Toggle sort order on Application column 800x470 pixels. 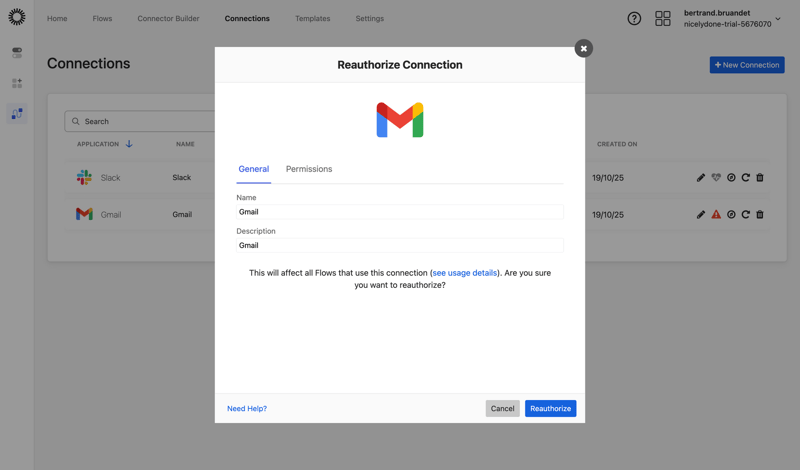(129, 144)
